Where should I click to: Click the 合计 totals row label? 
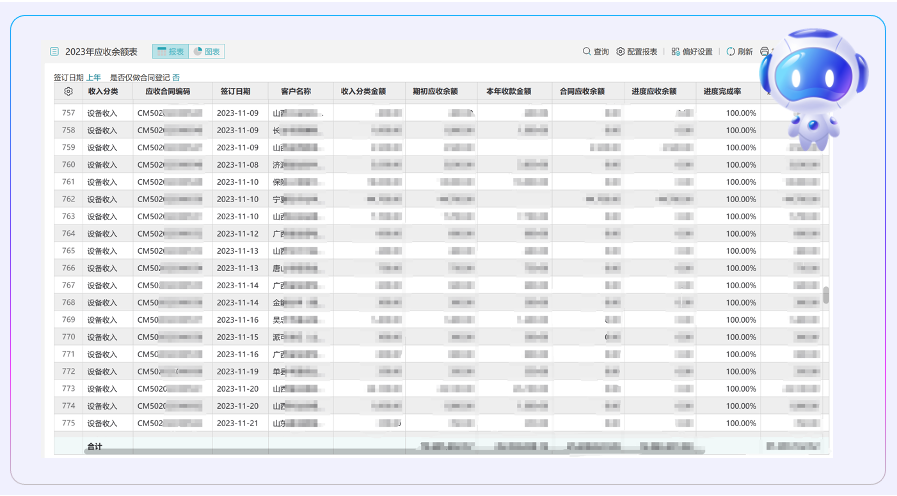95,446
